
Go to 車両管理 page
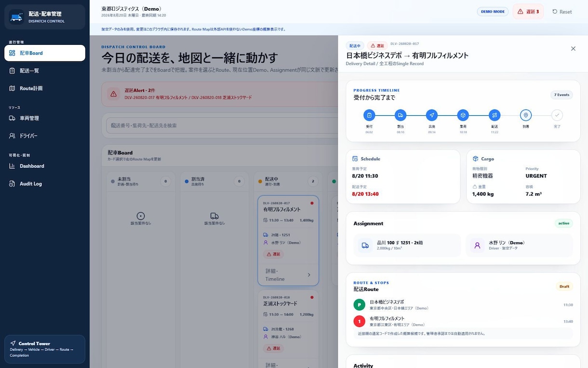(x=45, y=118)
